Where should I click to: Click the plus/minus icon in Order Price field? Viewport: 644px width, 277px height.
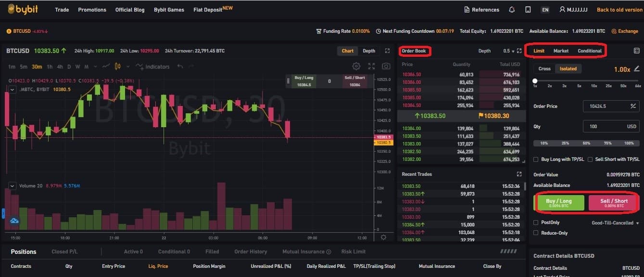[x=633, y=106]
